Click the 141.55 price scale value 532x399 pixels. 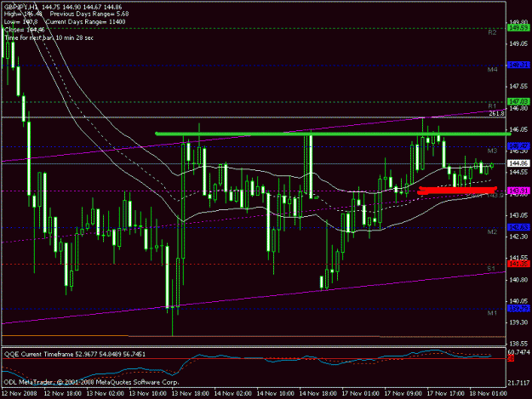(518, 258)
